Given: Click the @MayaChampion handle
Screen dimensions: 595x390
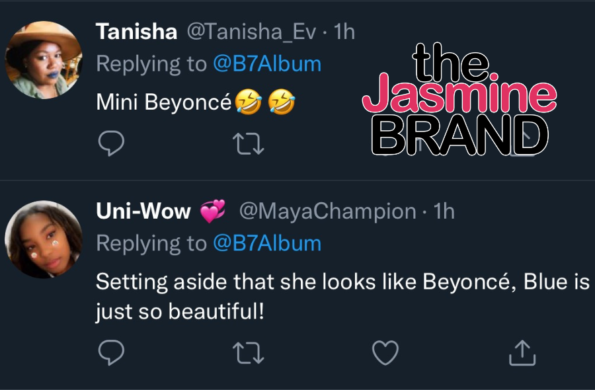Looking at the screenshot, I should [x=327, y=212].
